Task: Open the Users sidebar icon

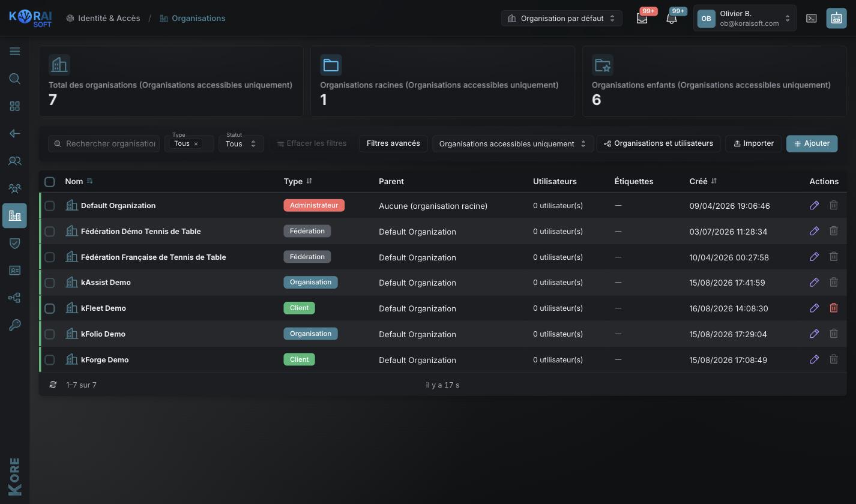Action: (x=15, y=161)
